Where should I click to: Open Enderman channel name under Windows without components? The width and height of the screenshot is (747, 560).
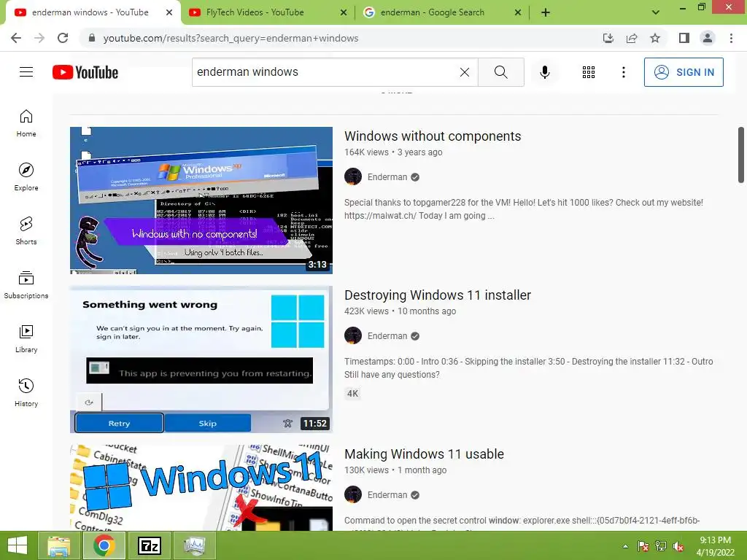click(387, 177)
